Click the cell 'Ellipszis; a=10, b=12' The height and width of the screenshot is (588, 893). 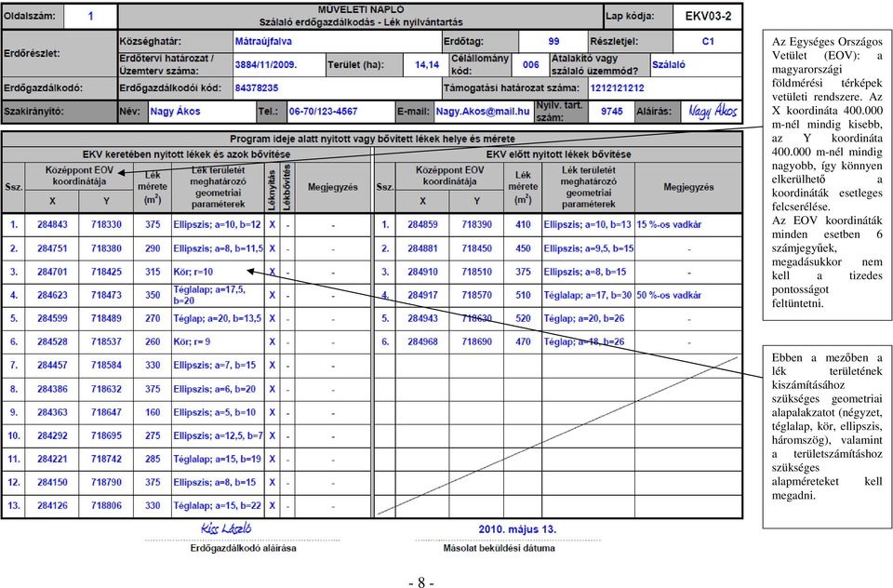[x=217, y=224]
